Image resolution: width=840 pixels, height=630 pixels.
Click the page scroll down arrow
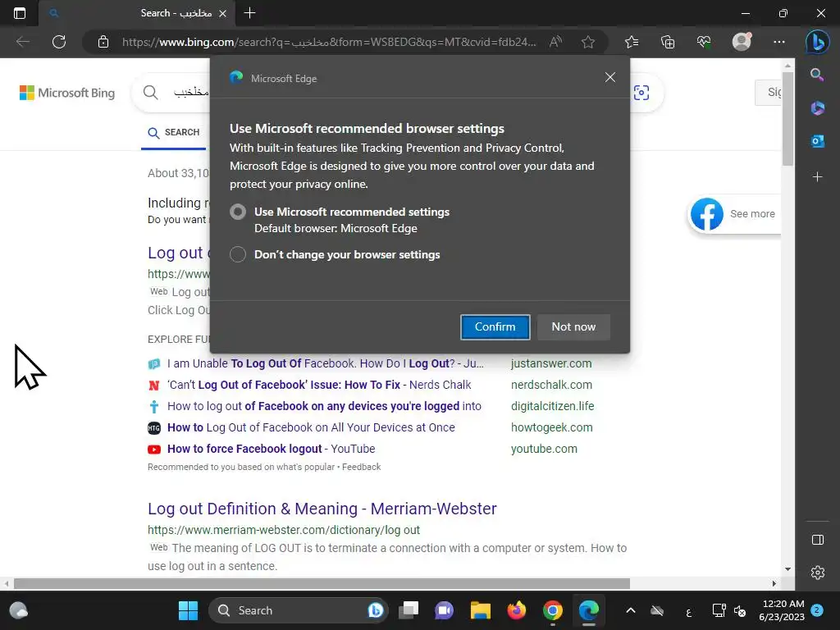(787, 569)
